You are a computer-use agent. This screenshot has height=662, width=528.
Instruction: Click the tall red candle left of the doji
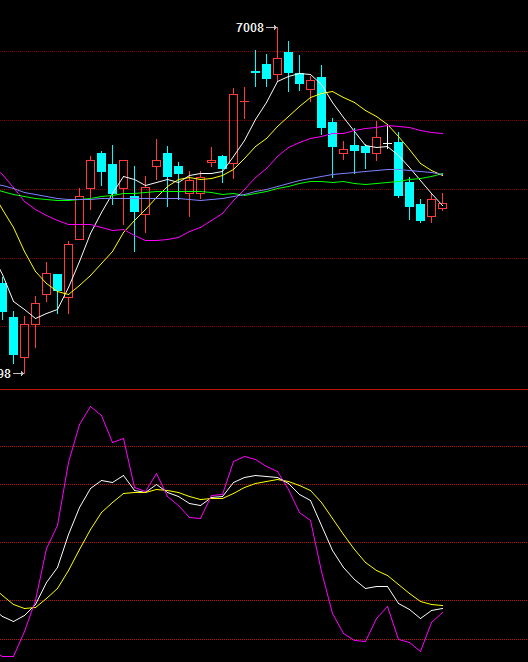tap(233, 129)
